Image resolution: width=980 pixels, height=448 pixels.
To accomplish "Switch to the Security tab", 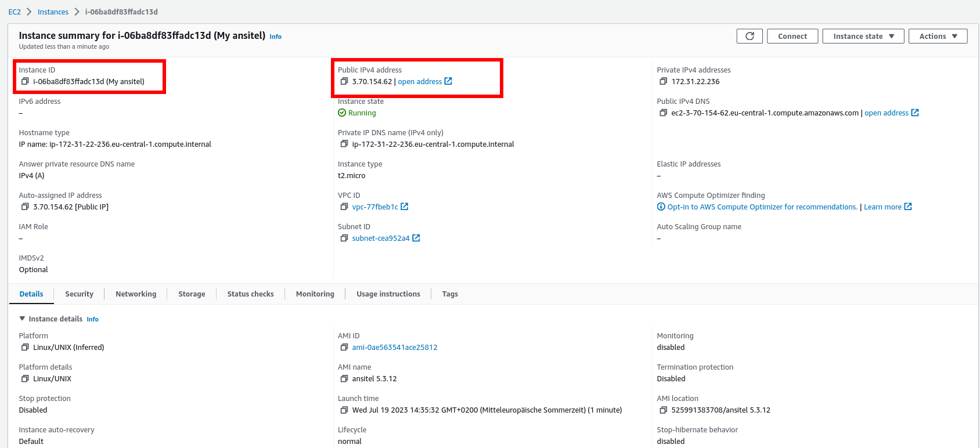I will pos(79,294).
